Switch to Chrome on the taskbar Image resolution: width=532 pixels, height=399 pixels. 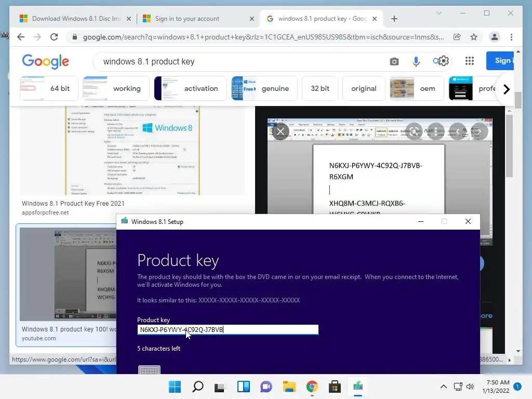tap(312, 387)
